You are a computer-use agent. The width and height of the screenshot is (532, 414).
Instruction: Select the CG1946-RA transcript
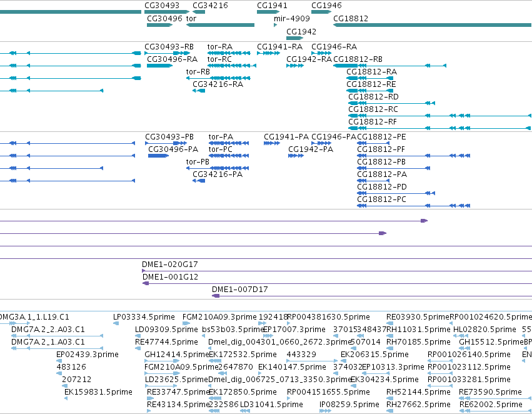(321, 53)
